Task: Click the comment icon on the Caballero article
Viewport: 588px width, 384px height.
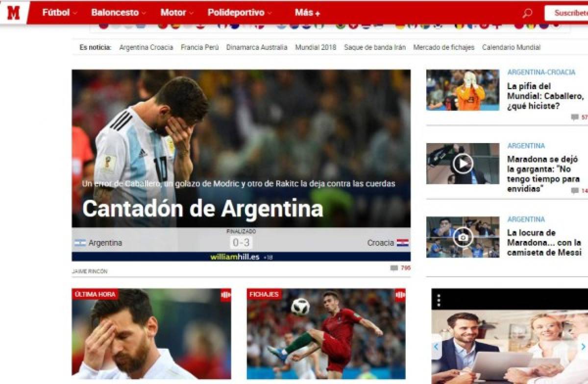Action: pyautogui.click(x=574, y=117)
